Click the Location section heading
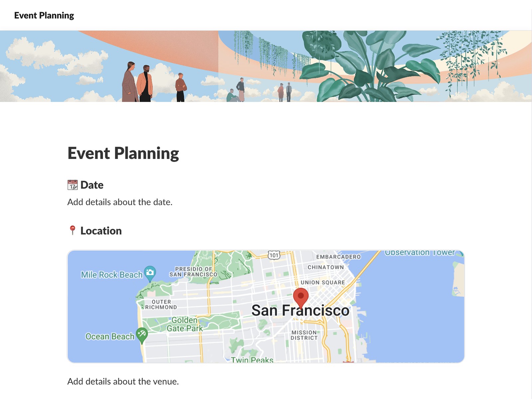The image size is (532, 399). [101, 231]
